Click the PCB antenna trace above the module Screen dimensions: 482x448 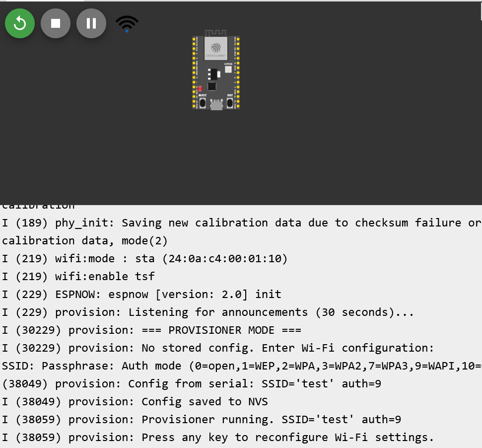point(215,32)
